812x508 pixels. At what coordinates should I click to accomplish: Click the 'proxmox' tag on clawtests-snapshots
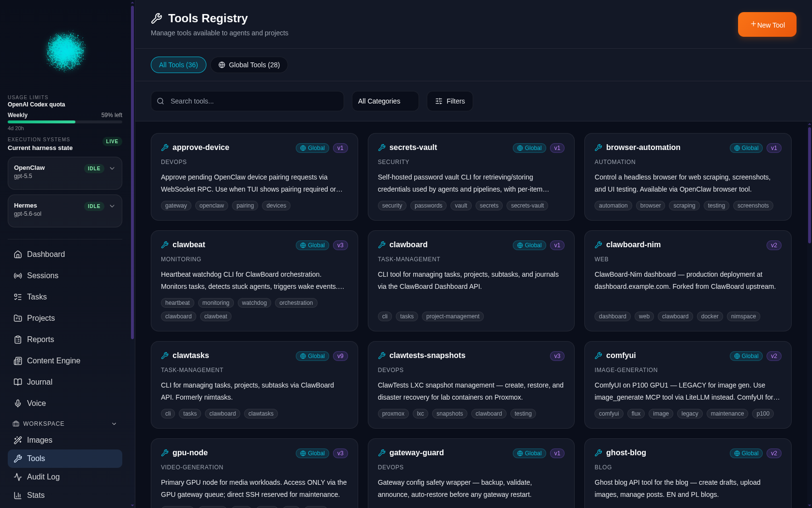click(393, 414)
